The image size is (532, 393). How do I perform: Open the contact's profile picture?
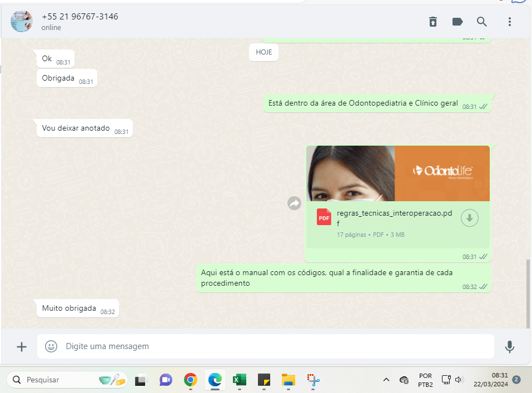tap(22, 21)
